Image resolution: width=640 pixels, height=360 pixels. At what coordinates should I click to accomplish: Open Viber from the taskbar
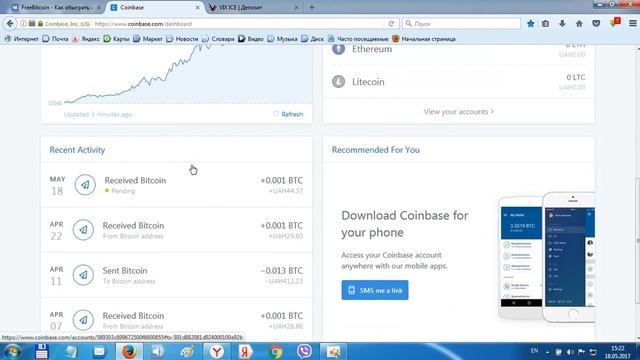(x=304, y=351)
